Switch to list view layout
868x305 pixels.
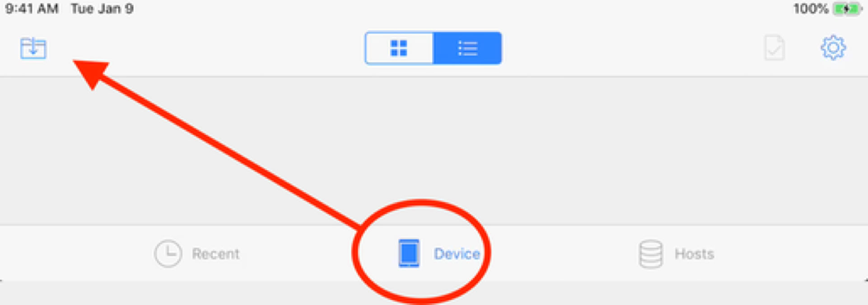point(467,48)
